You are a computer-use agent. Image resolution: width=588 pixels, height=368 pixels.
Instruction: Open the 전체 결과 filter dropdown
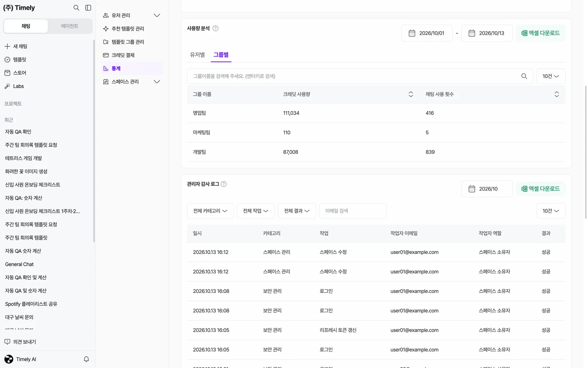pyautogui.click(x=297, y=211)
